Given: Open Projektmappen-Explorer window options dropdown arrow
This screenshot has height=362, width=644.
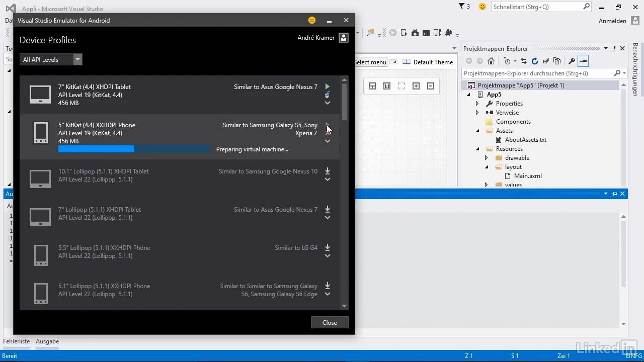Looking at the screenshot, I should [x=605, y=49].
